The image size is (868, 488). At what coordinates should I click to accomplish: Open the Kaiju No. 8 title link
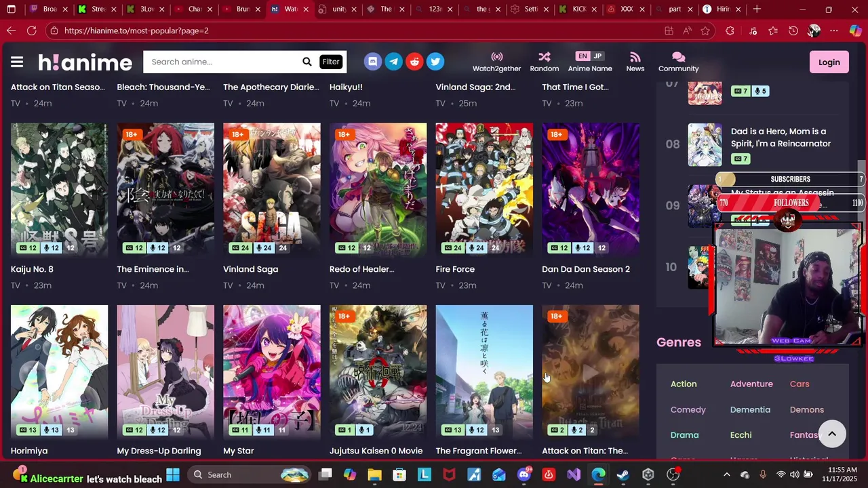click(32, 269)
